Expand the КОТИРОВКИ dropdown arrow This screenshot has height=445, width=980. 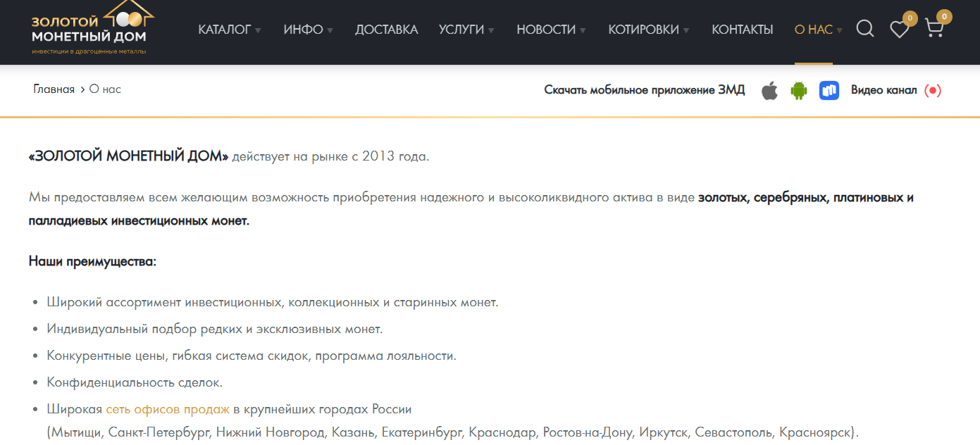(x=686, y=30)
